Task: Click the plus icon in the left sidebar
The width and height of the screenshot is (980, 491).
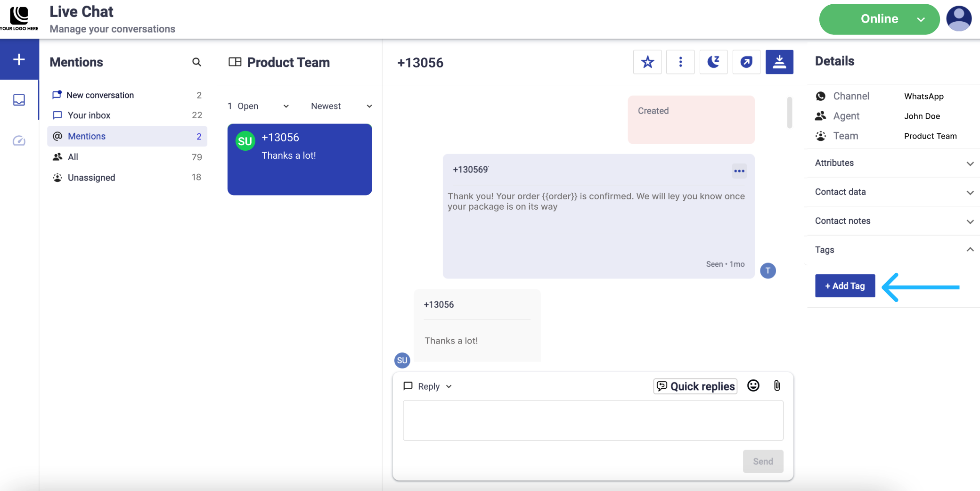Action: (19, 59)
